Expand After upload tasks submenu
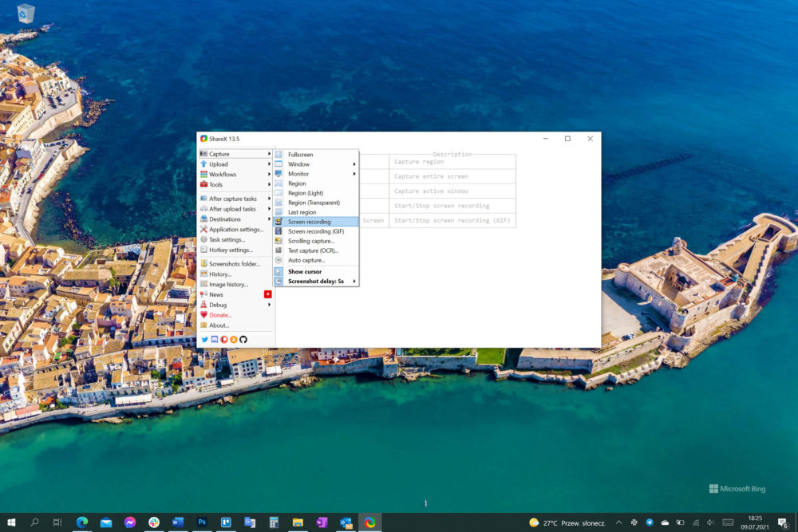Viewport: 798px width, 532px height. (235, 209)
